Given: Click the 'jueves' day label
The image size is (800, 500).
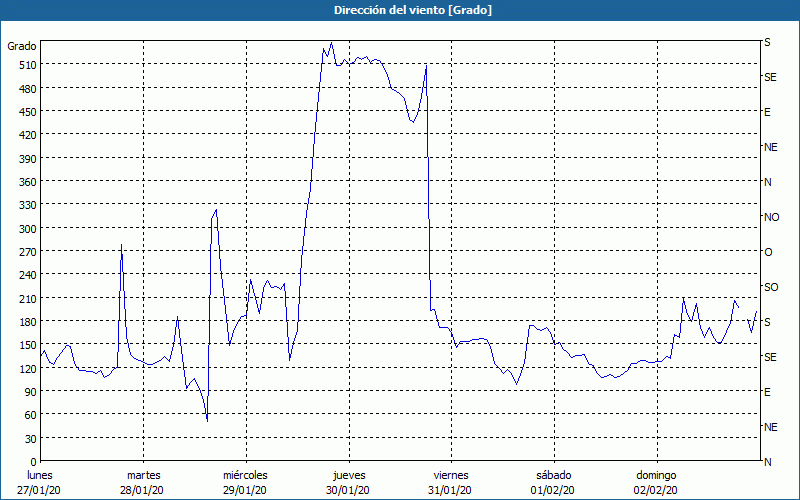Looking at the screenshot, I should [x=349, y=475].
